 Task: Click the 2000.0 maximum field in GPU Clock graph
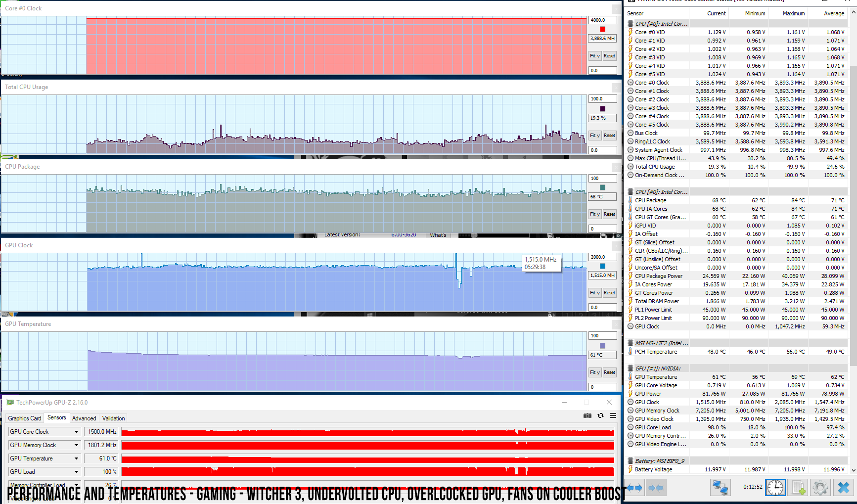click(x=602, y=257)
